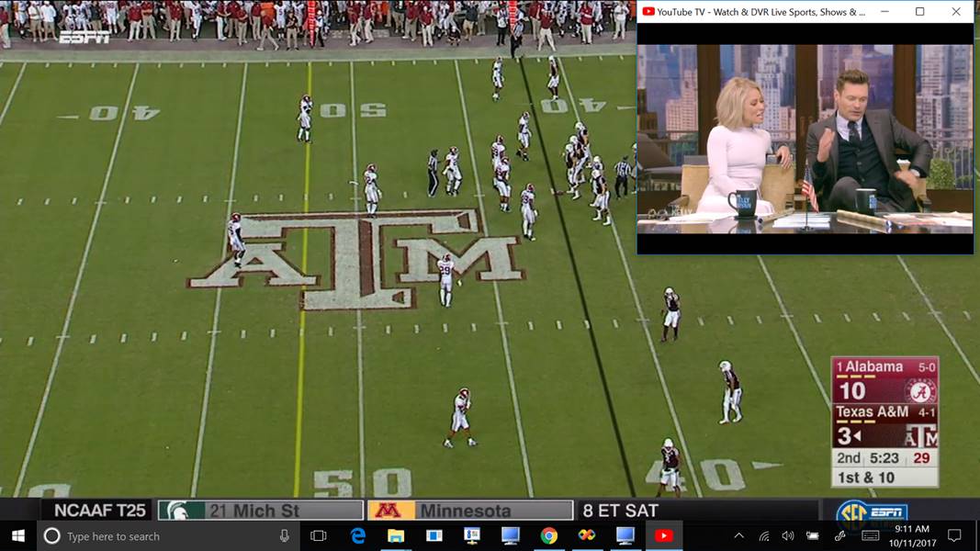Open the blue window app after File Explorer
This screenshot has width=980, height=551.
tap(434, 536)
